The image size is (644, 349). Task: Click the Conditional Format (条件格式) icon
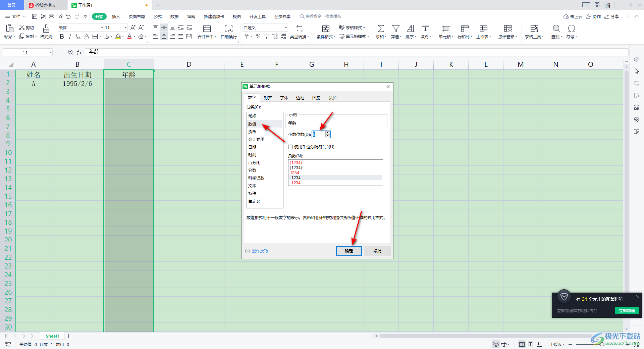[x=326, y=29]
